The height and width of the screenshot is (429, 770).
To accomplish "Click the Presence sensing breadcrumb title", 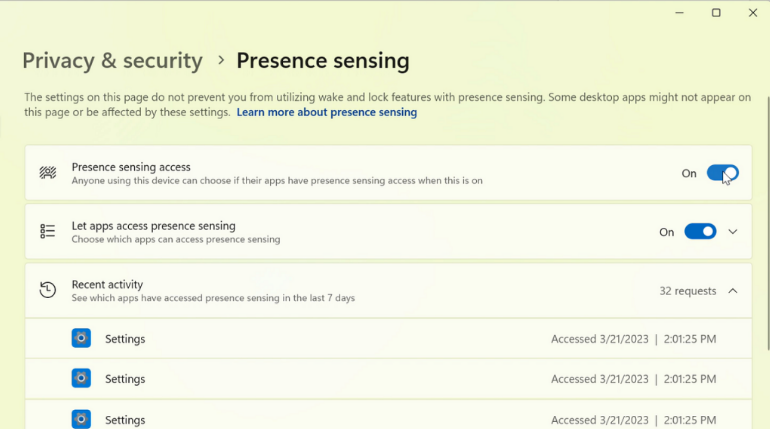I will coord(322,61).
